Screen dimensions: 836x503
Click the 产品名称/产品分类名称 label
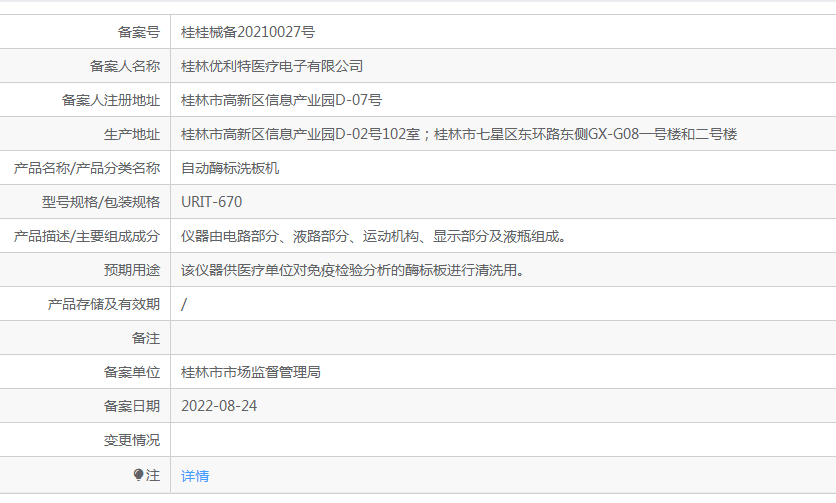87,168
